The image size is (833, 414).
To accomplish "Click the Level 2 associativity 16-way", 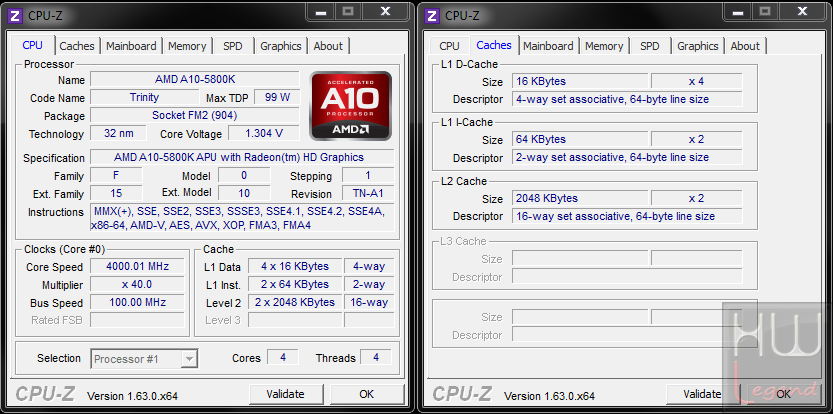I will tap(369, 302).
